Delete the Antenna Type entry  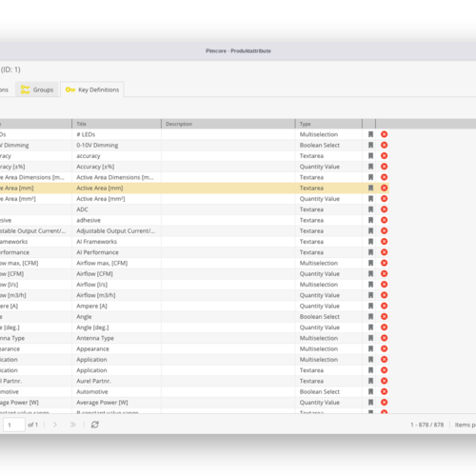(x=384, y=338)
